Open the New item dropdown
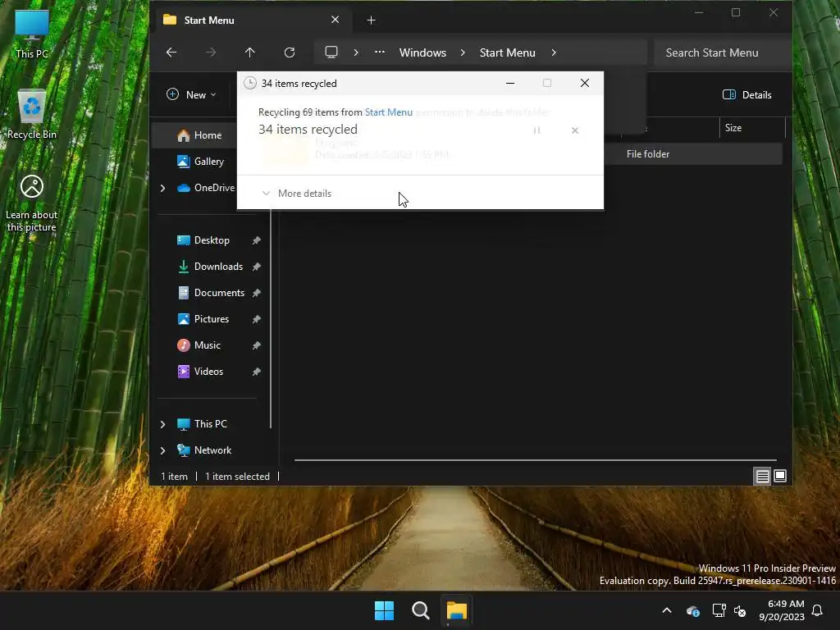Screen dimensions: 840x630 [191, 95]
